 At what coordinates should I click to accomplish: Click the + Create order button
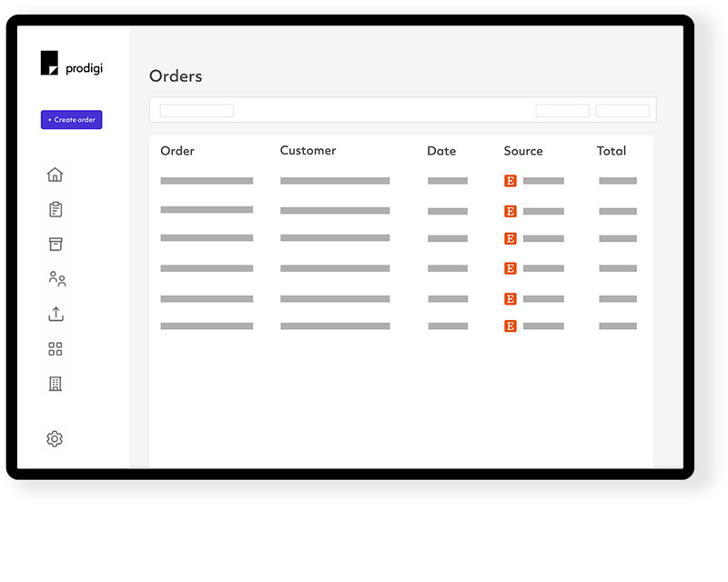pos(71,119)
